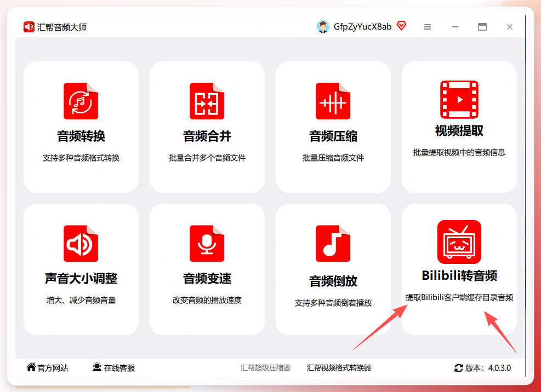Screen dimensions: 541x392
Task: Open the 视频提取 film strip icon
Action: [x=459, y=100]
